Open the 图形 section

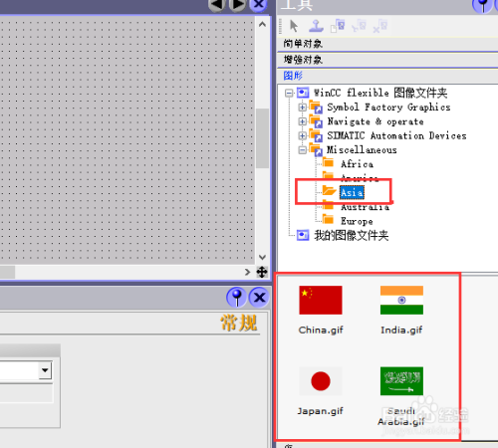tap(387, 76)
